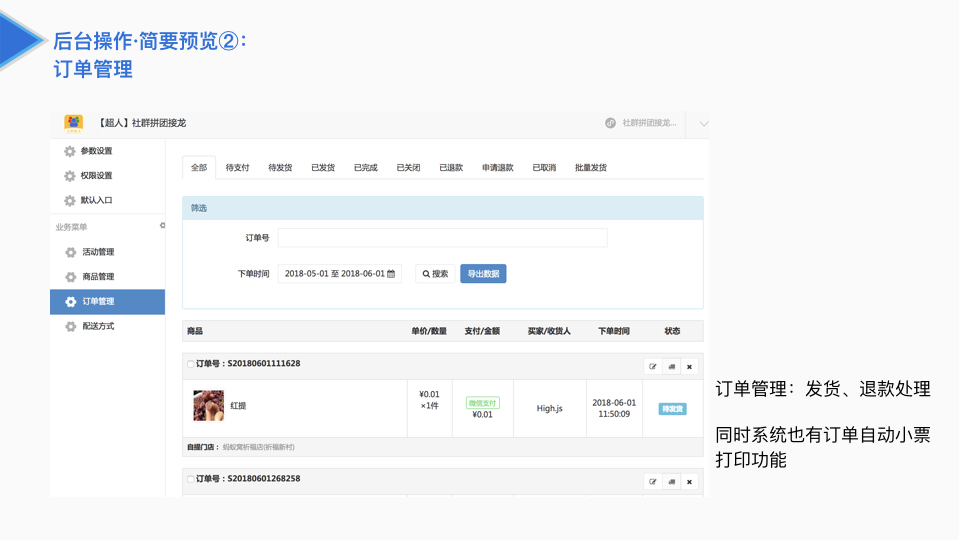Viewport: 959px width, 540px height.
Task: Click the print icon for order S20180601268258
Action: pyautogui.click(x=671, y=482)
